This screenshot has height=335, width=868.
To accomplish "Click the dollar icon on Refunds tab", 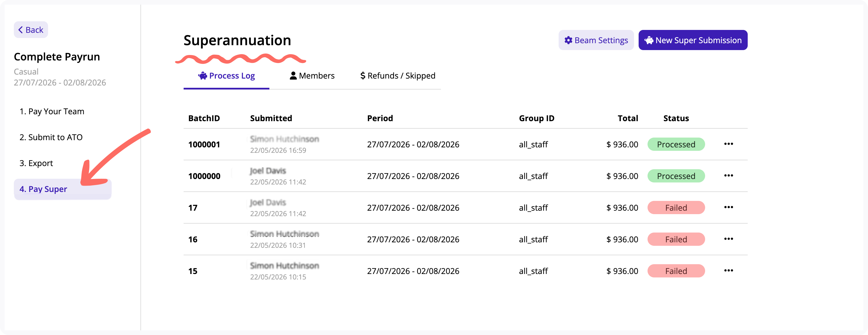I will [x=363, y=76].
